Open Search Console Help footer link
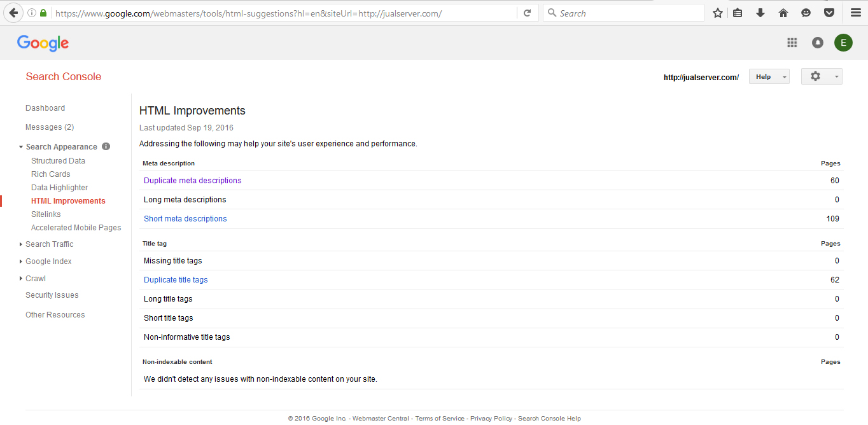This screenshot has height=425, width=868. tap(549, 419)
